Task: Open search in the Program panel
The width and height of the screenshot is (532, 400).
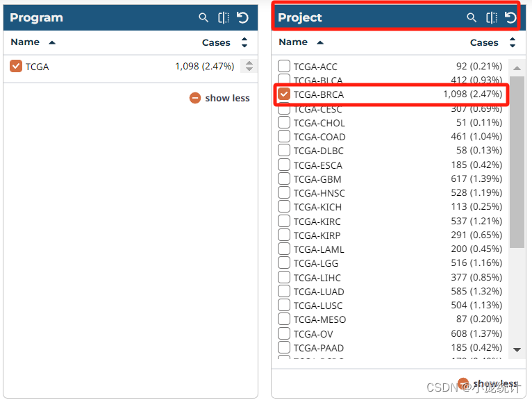Action: [x=203, y=17]
